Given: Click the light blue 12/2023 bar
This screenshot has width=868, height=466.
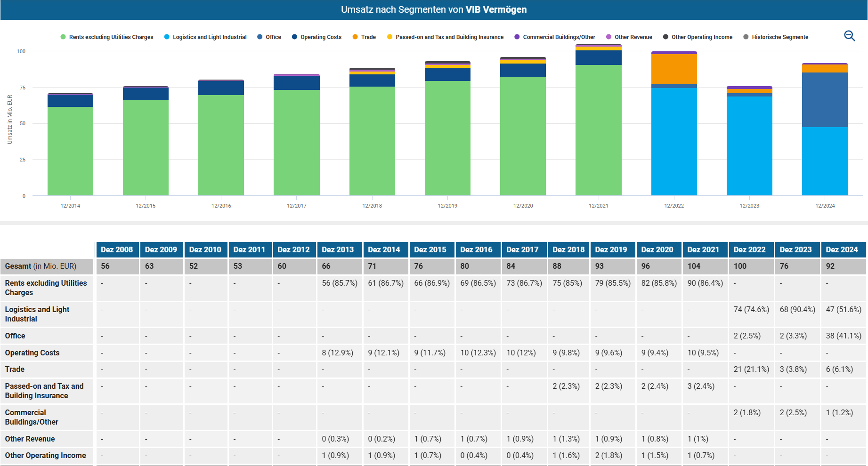Looking at the screenshot, I should (749, 146).
